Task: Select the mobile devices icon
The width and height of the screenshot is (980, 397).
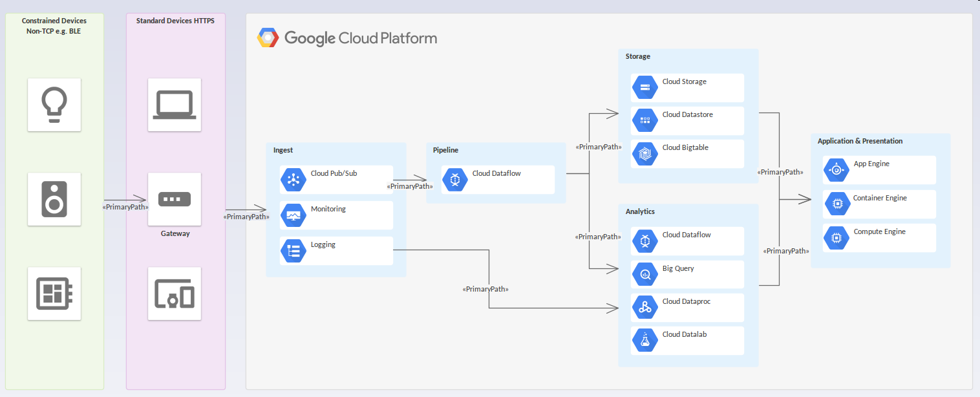Action: tap(174, 294)
